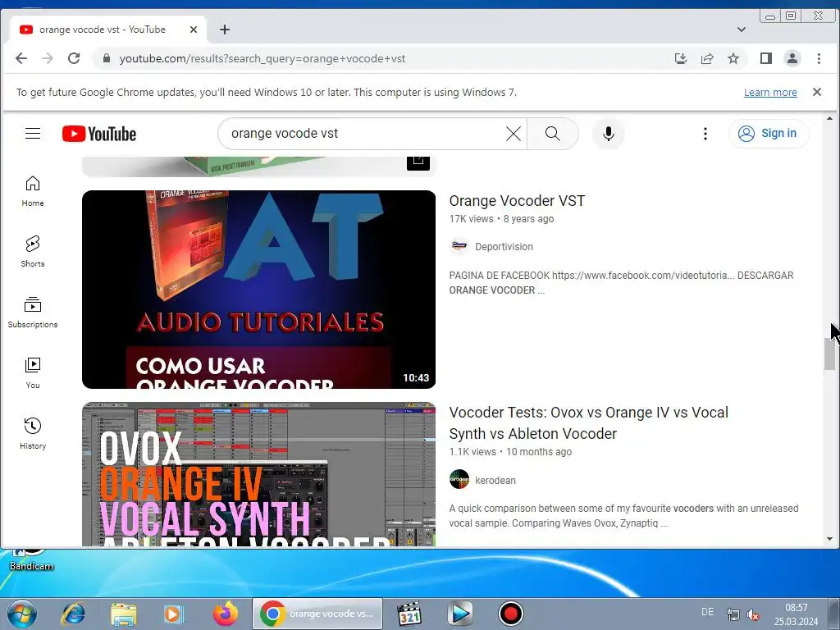Open Windows Explorer from the taskbar

point(123,614)
